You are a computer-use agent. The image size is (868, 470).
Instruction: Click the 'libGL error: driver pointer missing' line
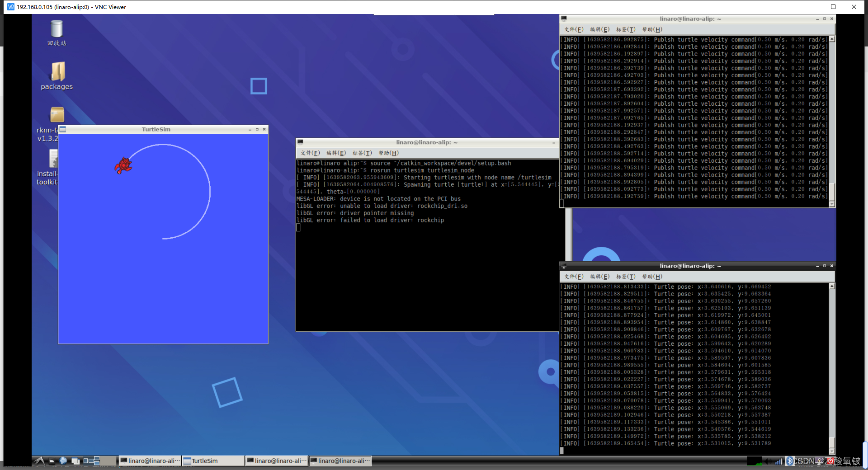(355, 213)
